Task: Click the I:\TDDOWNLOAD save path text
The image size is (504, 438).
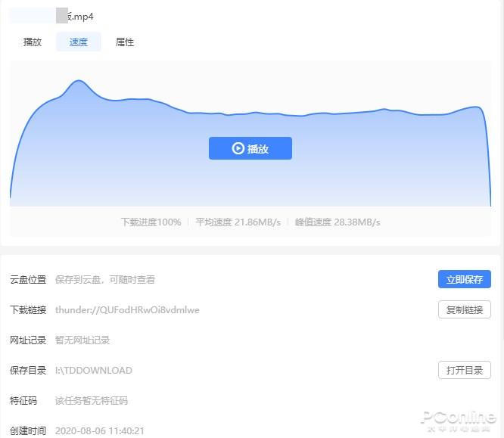Action: (x=94, y=370)
